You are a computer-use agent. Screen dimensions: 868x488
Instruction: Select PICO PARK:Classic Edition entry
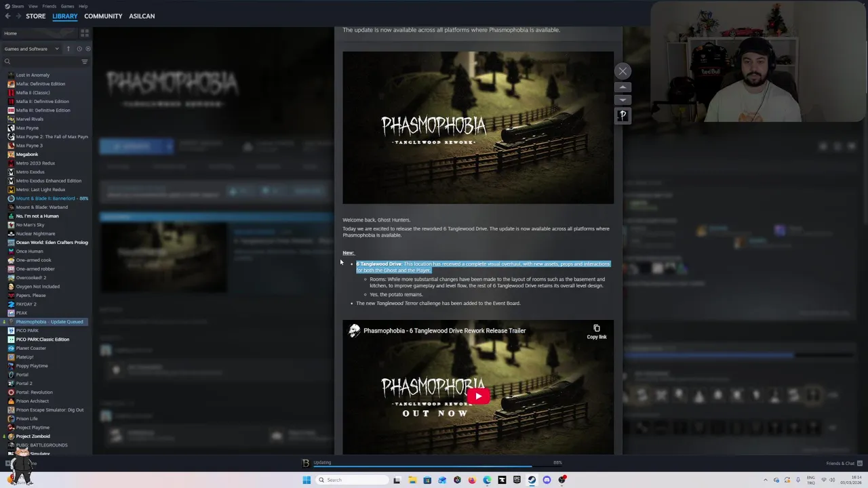tap(43, 340)
